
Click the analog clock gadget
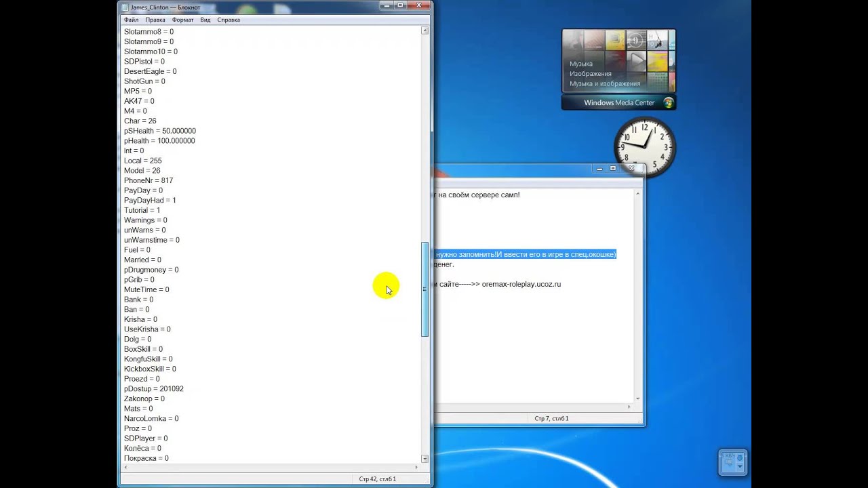coord(645,147)
